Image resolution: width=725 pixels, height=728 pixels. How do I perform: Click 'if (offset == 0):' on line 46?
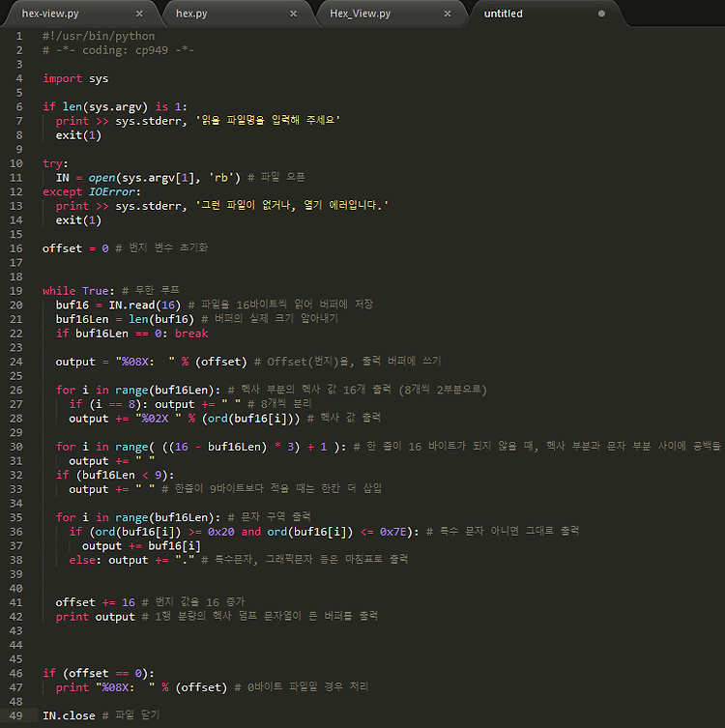click(99, 673)
